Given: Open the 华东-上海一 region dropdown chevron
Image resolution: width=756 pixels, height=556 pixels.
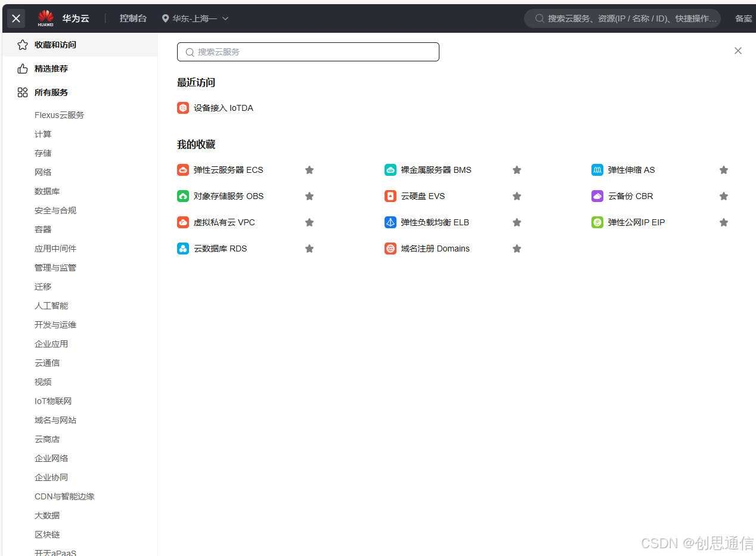Looking at the screenshot, I should pos(225,18).
